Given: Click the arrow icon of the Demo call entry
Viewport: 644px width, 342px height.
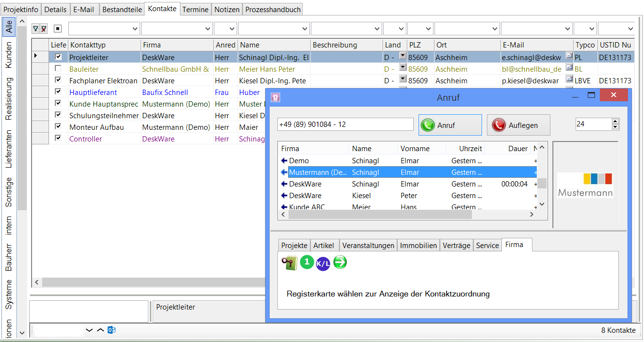Looking at the screenshot, I should [x=284, y=160].
